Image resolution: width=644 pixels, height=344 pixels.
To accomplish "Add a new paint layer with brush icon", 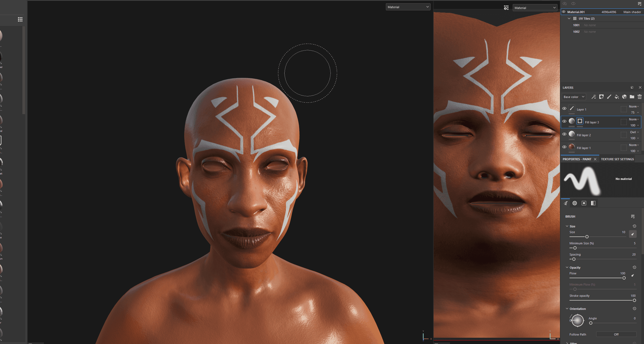I will click(609, 97).
